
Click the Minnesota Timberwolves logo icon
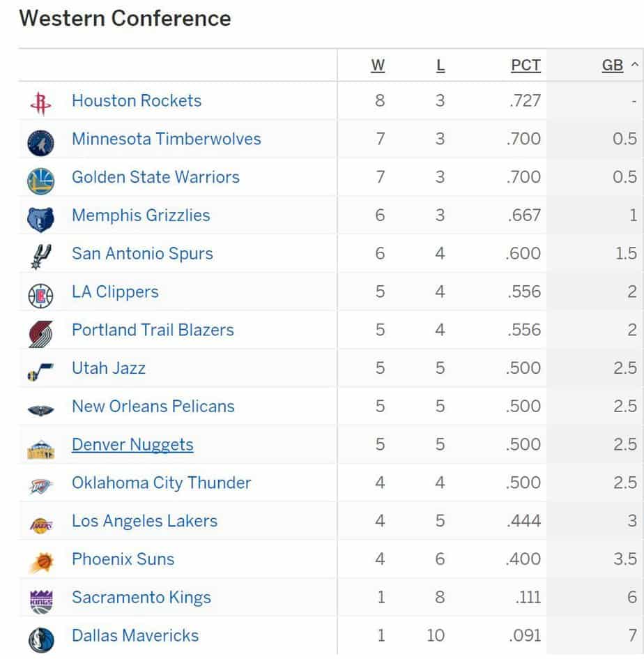40,143
